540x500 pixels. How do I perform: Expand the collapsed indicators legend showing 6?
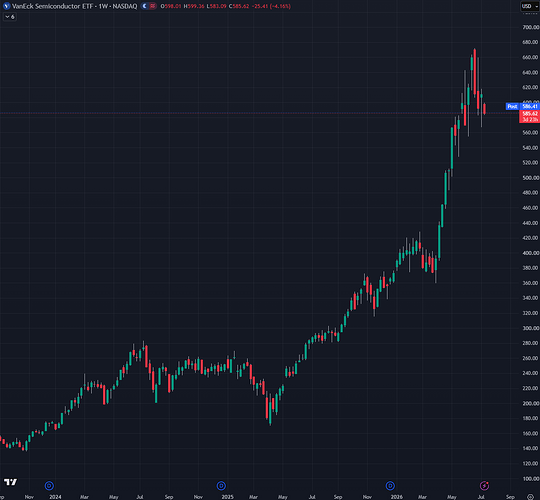[10, 17]
